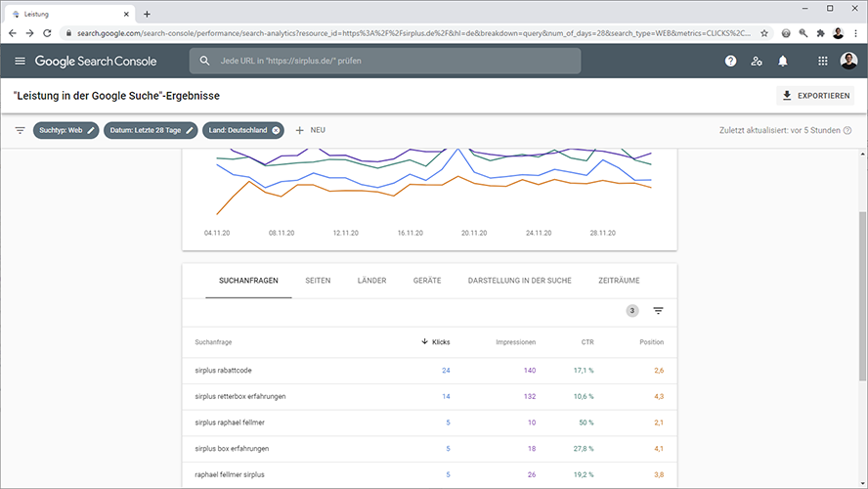Select the query 'sirplus box erfahrungen'

pos(232,449)
